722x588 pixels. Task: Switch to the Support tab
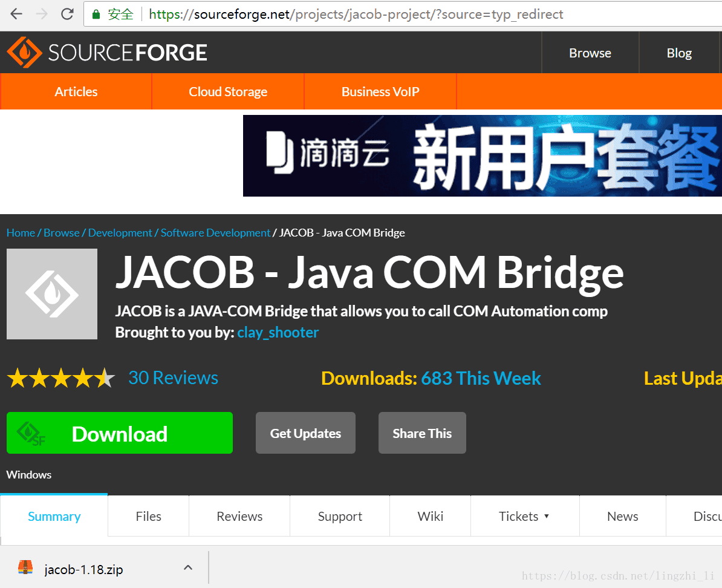point(340,516)
